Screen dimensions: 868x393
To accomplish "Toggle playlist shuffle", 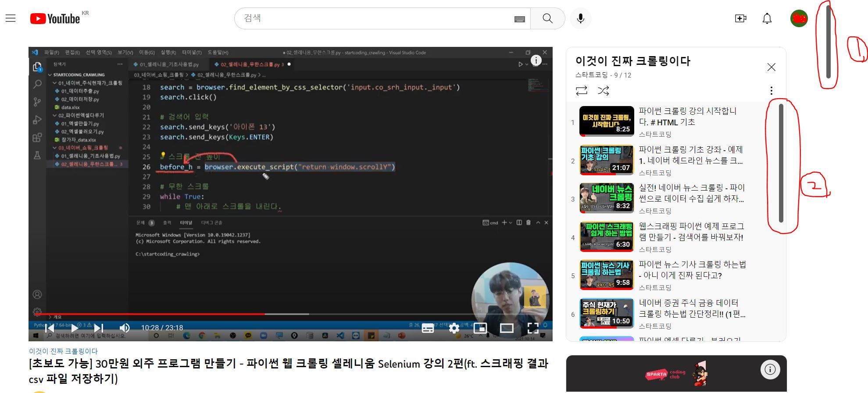I will click(604, 91).
